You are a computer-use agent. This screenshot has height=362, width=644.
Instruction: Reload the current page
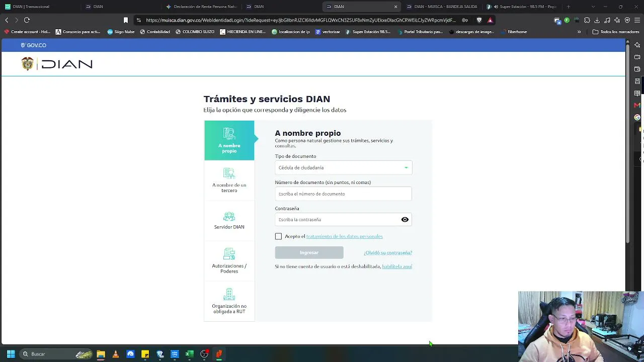point(27,20)
